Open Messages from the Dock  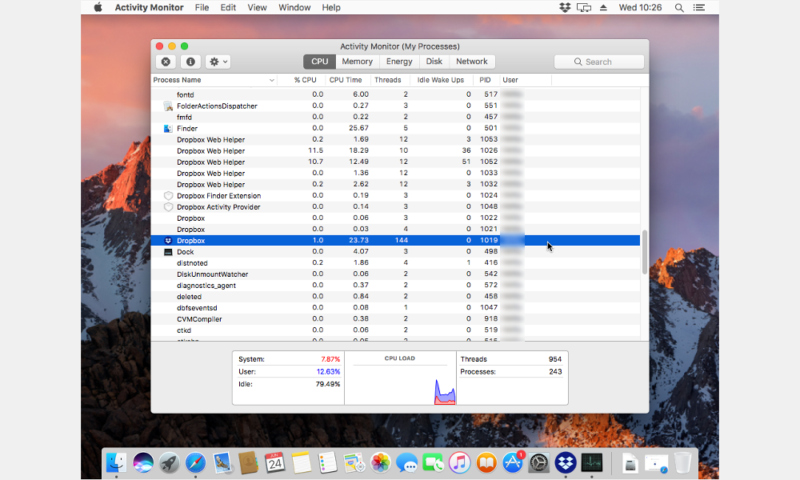click(x=407, y=463)
